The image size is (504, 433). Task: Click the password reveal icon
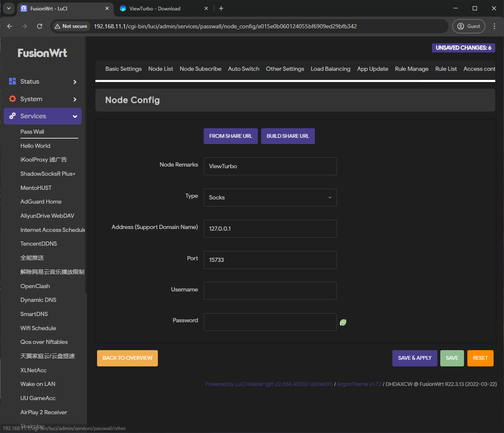[x=343, y=322]
